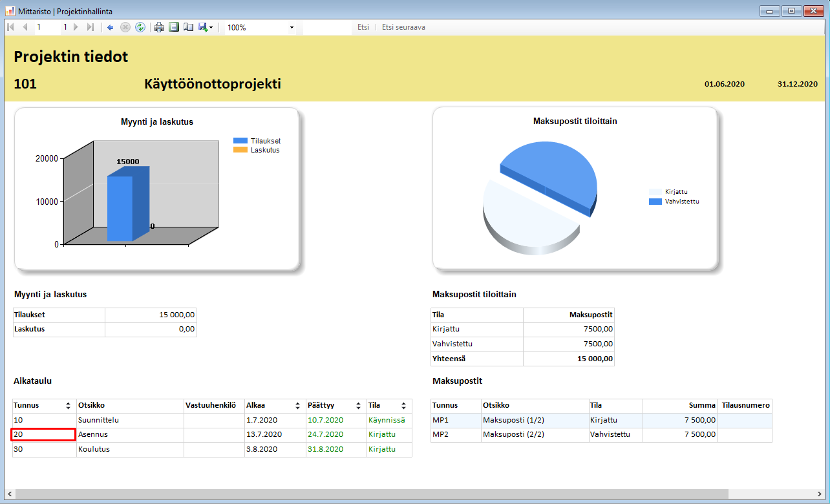Click end date 31.8.2020

click(x=325, y=449)
